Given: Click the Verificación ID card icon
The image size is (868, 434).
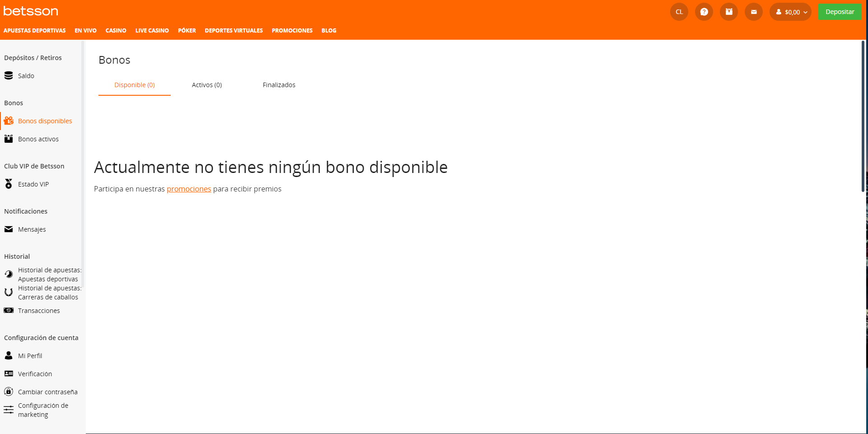Looking at the screenshot, I should [x=9, y=373].
